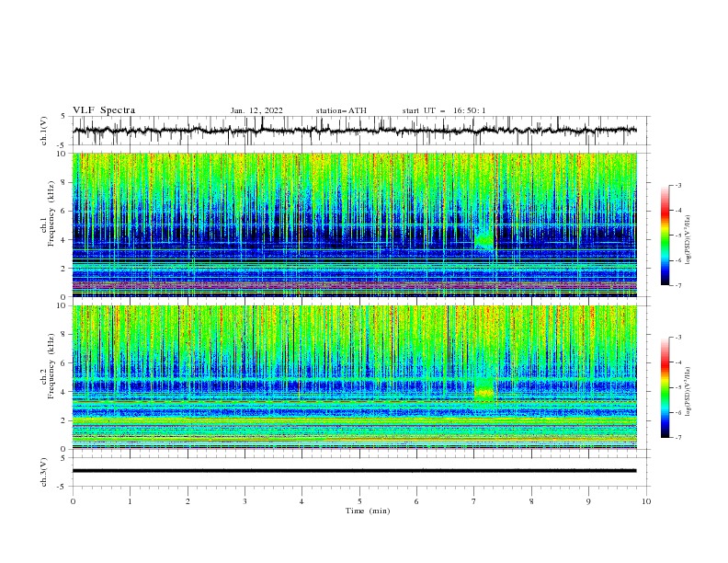Click the "-7" label on ch.1 colorbar
728x563 pixels.
[x=678, y=285]
